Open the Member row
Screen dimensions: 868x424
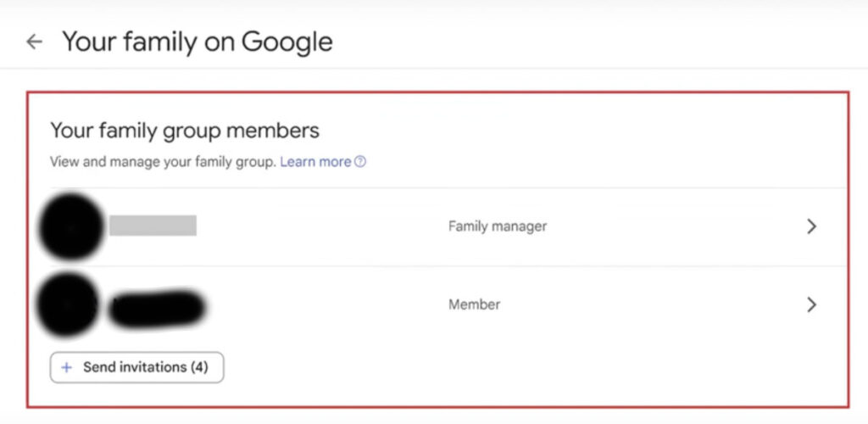click(437, 304)
